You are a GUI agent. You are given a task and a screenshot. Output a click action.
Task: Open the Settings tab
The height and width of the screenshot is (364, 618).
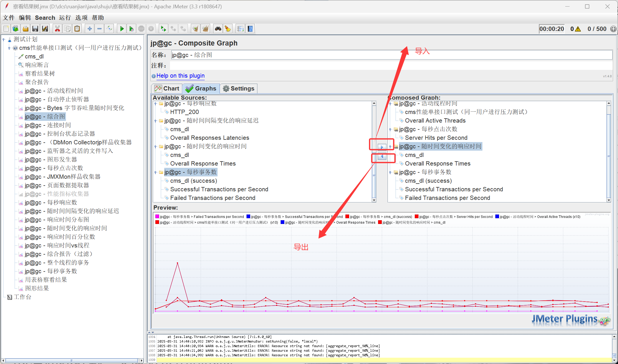238,89
